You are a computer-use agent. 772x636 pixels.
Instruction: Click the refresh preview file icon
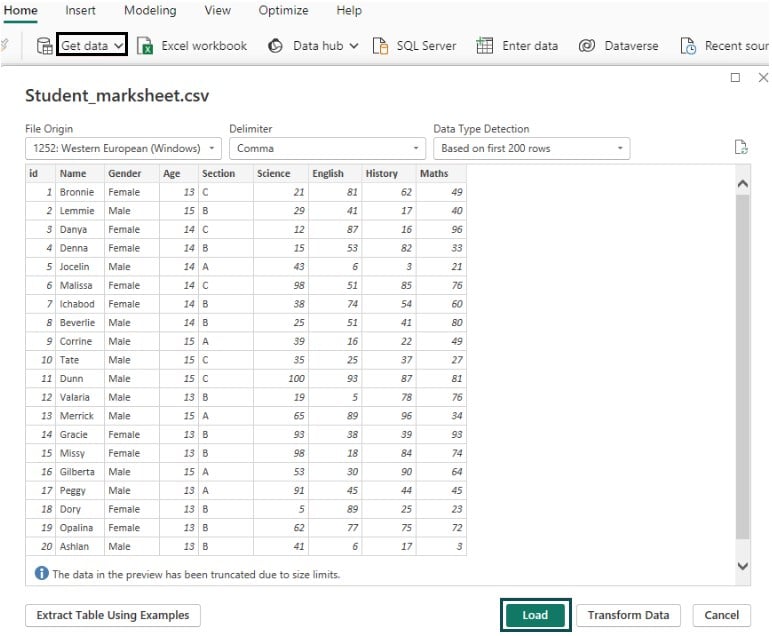pyautogui.click(x=741, y=147)
